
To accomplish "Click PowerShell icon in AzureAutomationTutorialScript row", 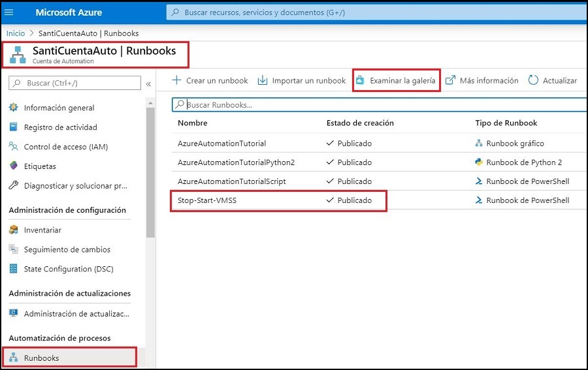I will [x=479, y=181].
